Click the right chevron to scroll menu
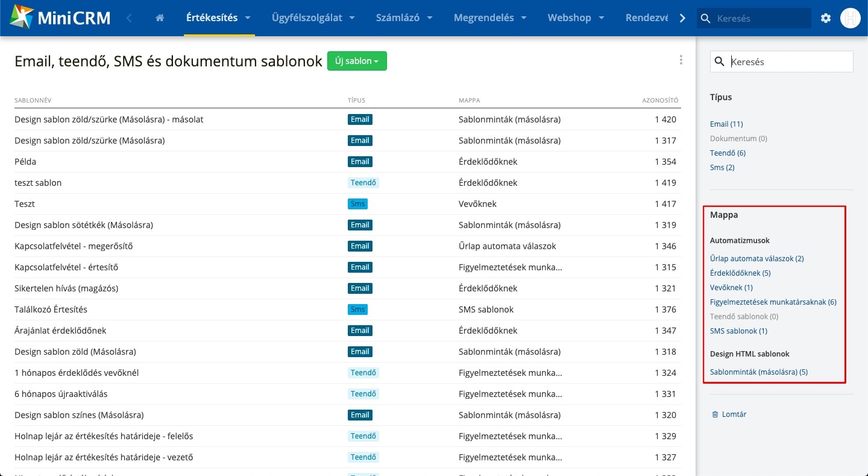Screen dimensions: 868x476 pyautogui.click(x=682, y=18)
